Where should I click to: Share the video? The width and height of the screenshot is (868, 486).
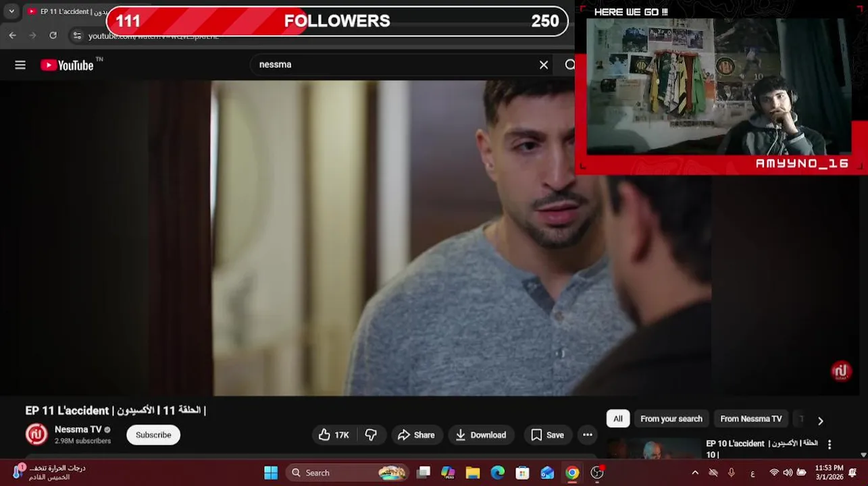coord(416,435)
